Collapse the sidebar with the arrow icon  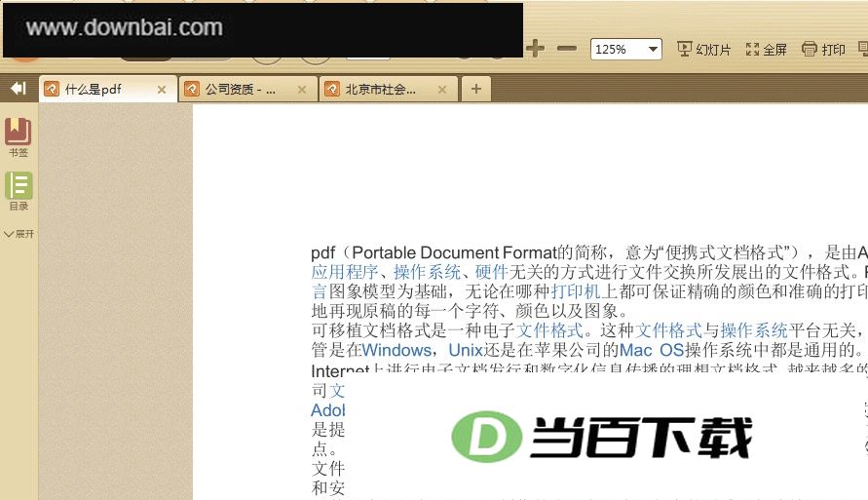pyautogui.click(x=19, y=88)
